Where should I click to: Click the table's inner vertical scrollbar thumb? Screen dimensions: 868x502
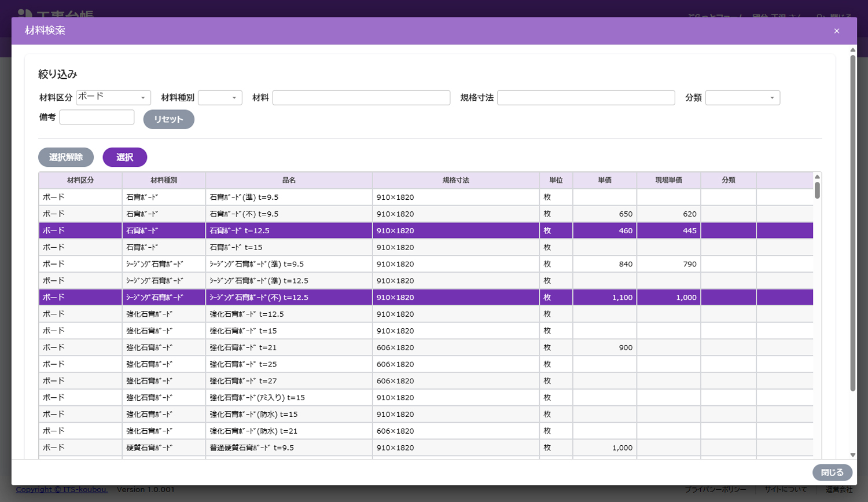tap(817, 190)
